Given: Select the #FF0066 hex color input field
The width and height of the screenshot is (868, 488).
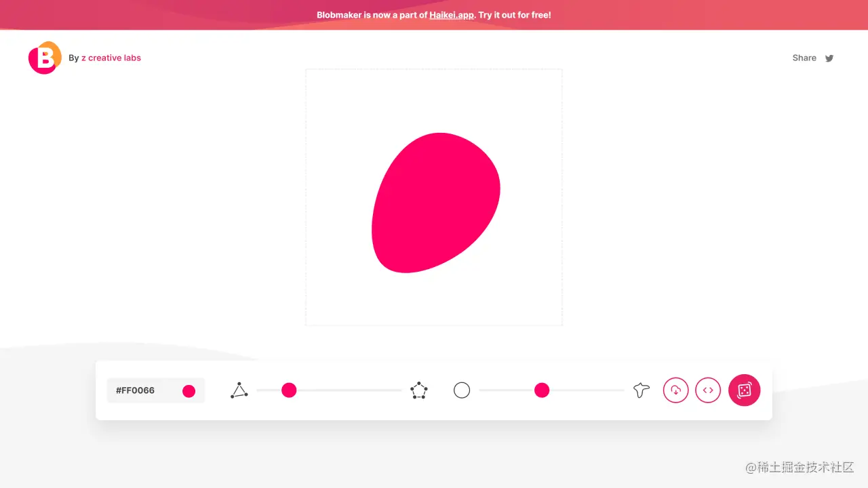Looking at the screenshot, I should click(x=139, y=390).
